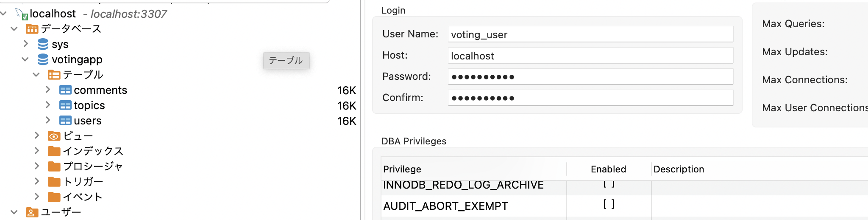Enable the AUDIT_ABORT_EXEMPT privilege checkbox
This screenshot has height=220, width=868.
pyautogui.click(x=609, y=205)
